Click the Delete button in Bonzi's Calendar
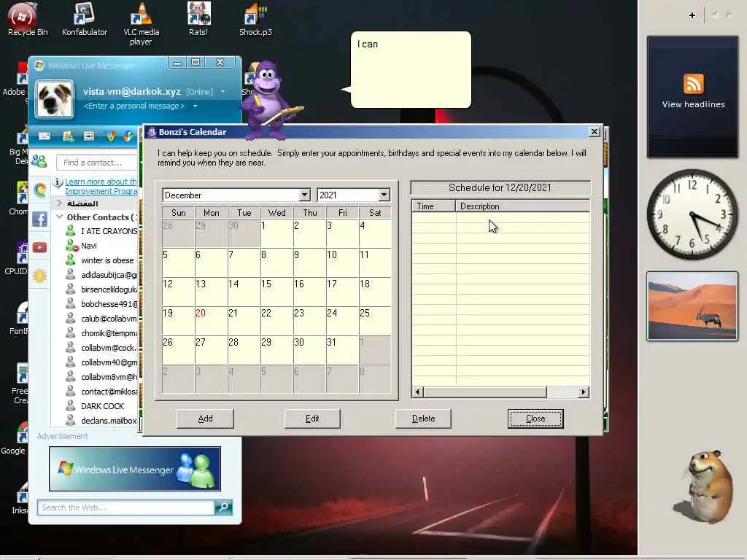Viewport: 747px width, 560px height. pos(424,419)
